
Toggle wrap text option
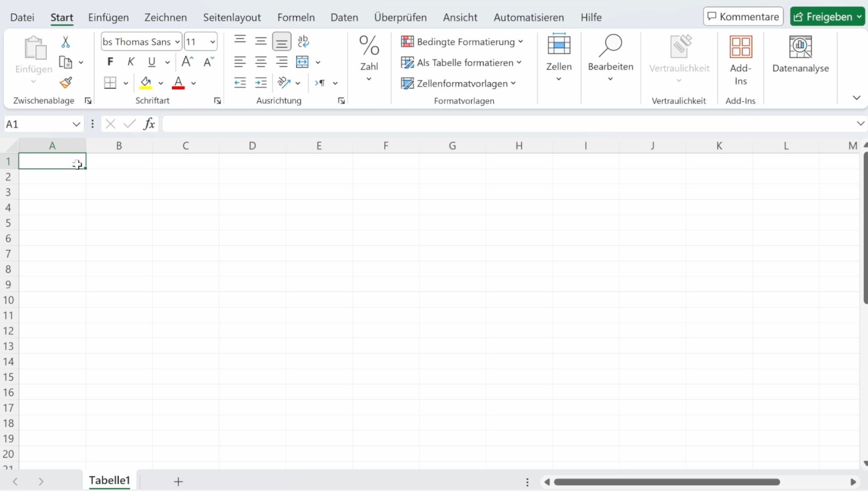click(x=303, y=42)
